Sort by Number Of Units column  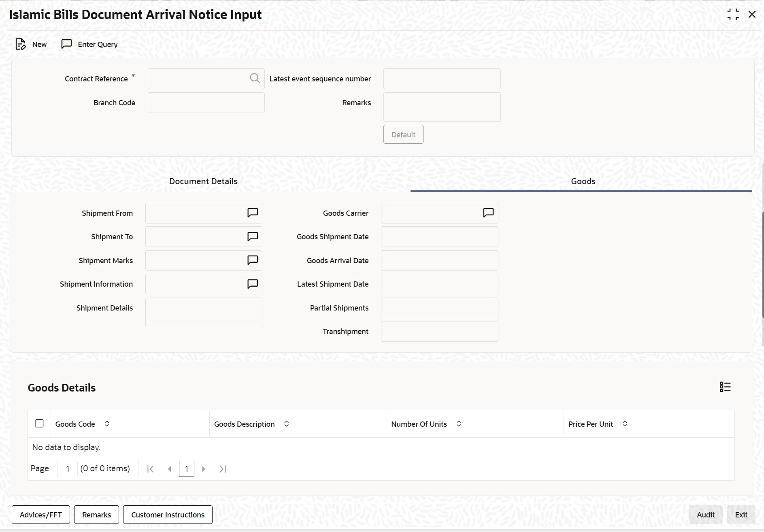[x=459, y=423]
